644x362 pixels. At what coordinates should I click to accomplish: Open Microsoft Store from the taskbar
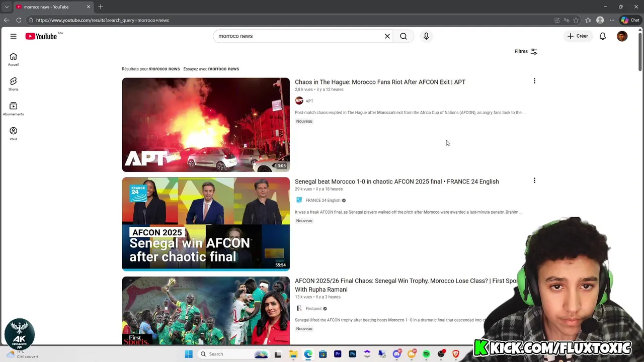[323, 354]
